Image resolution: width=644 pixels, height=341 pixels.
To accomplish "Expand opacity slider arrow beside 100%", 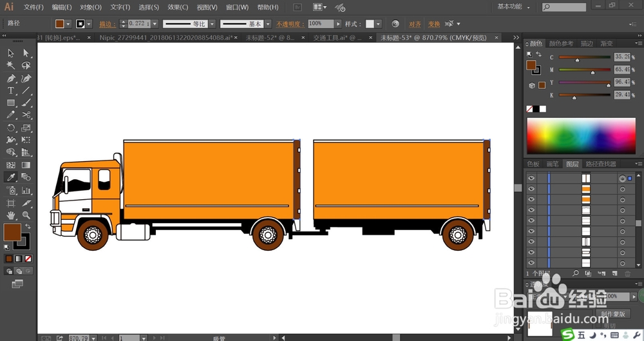I will coord(338,24).
